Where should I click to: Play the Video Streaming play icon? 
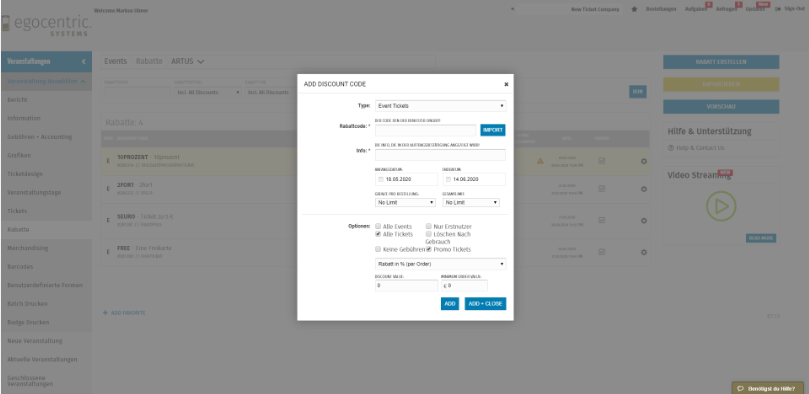pos(721,206)
